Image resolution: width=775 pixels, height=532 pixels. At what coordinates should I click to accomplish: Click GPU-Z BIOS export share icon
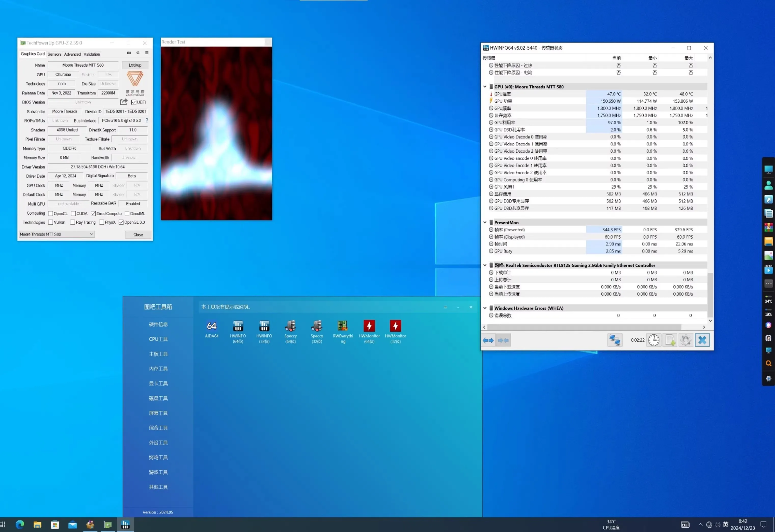coord(124,102)
